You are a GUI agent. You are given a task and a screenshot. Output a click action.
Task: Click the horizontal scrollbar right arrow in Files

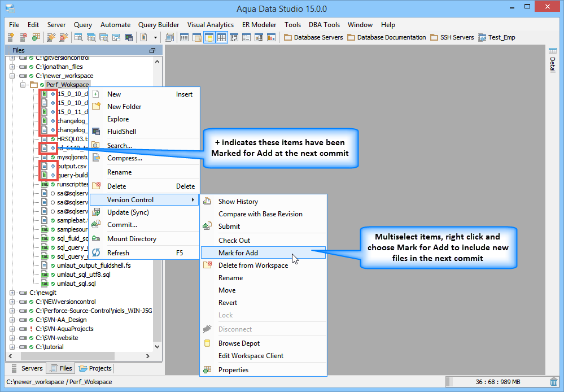pos(147,356)
